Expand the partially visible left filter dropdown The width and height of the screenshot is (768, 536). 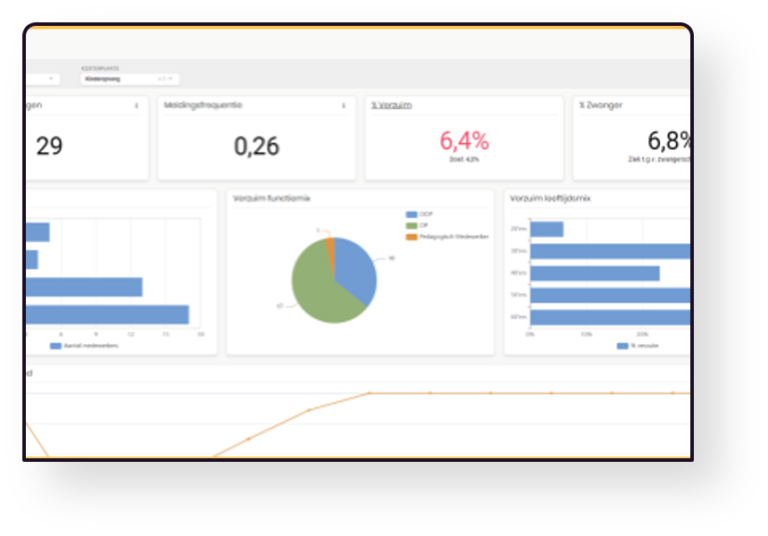(52, 79)
